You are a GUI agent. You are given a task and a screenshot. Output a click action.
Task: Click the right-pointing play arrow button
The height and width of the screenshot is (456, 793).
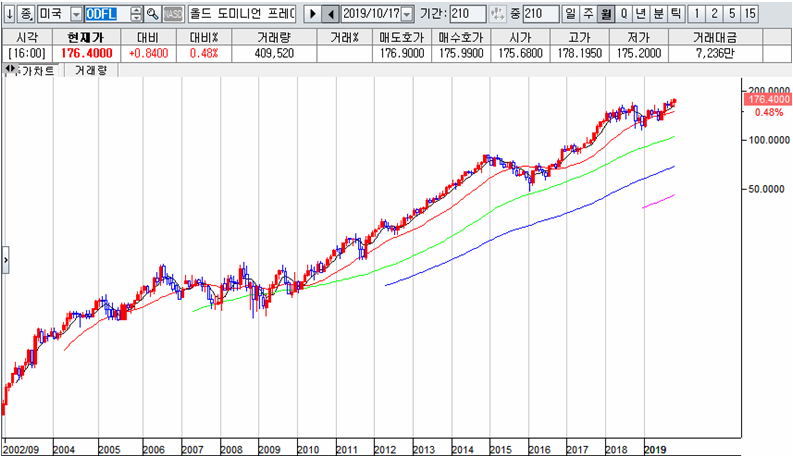[x=313, y=14]
